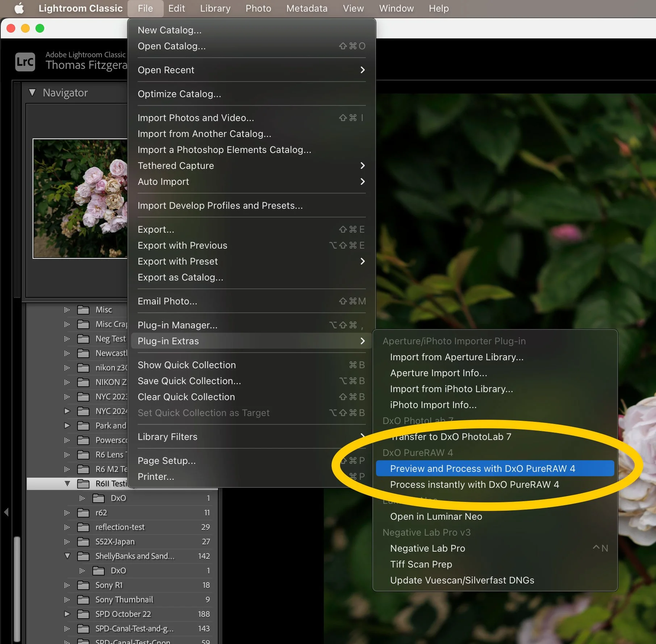656x644 pixels.
Task: Click the Misc folder icon
Action: pos(83,310)
